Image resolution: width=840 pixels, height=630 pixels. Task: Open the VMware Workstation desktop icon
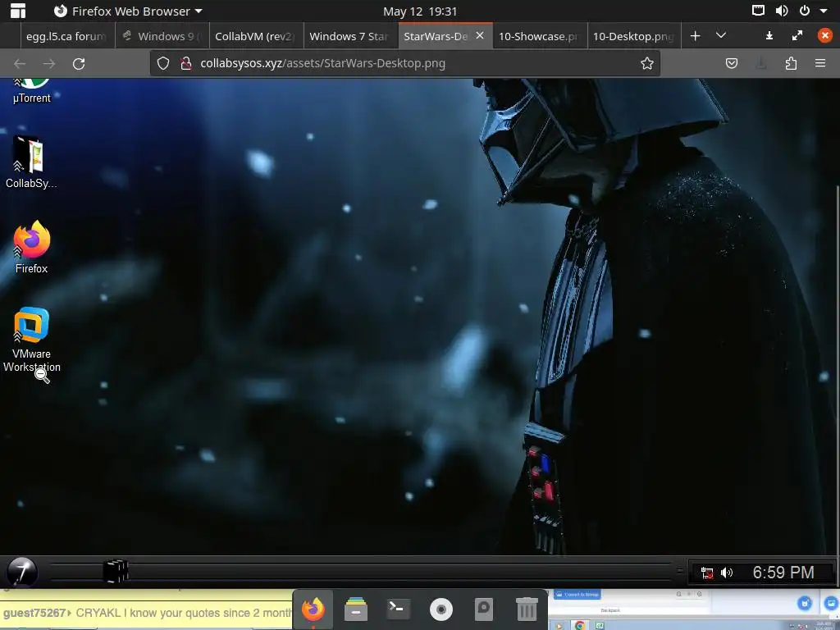pyautogui.click(x=32, y=340)
